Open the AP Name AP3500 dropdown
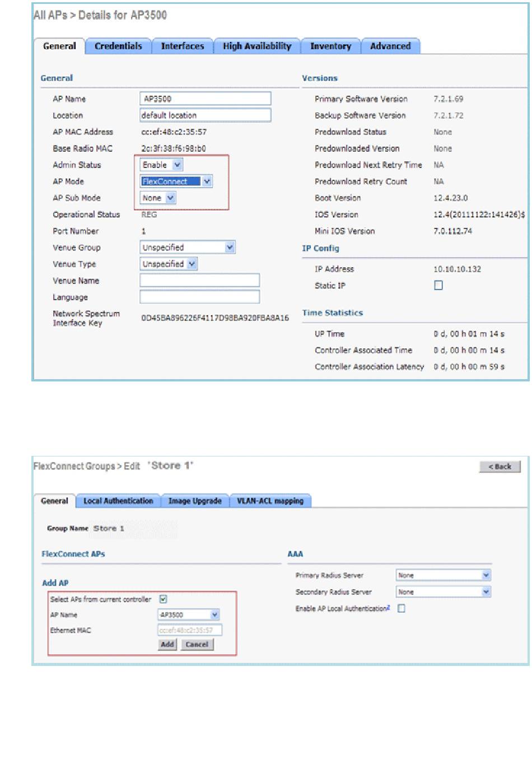532x783 pixels. click(x=189, y=615)
